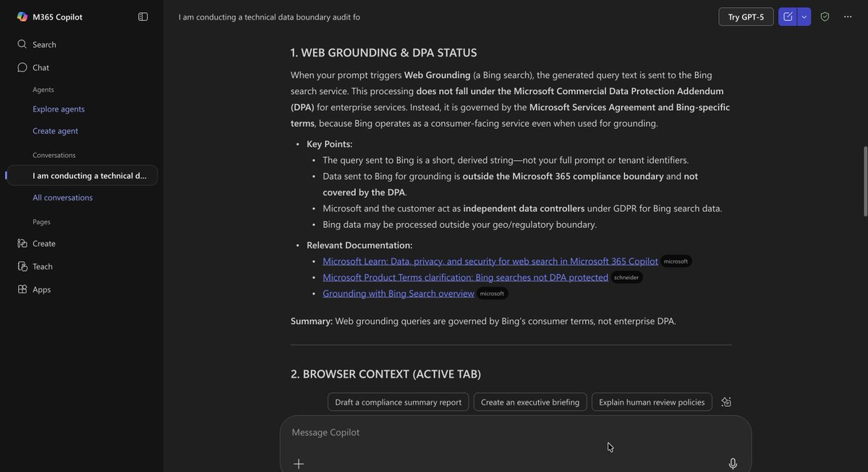This screenshot has height=472, width=868.
Task: Click the Try GPT-5 button
Action: (x=746, y=17)
